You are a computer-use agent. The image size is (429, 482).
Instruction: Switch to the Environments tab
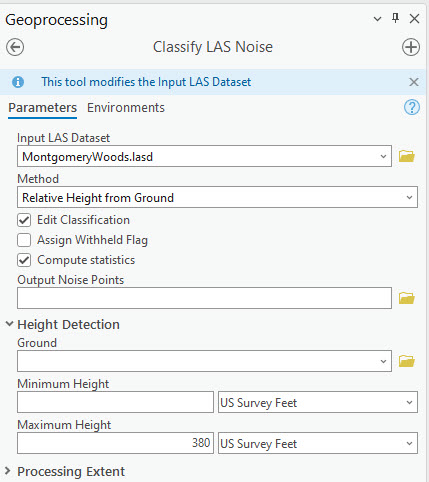click(126, 108)
